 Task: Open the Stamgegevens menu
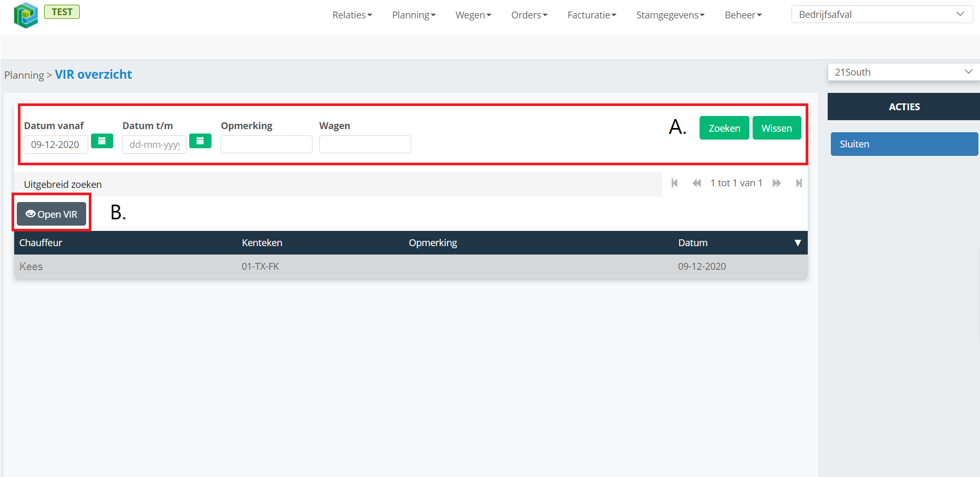[670, 15]
